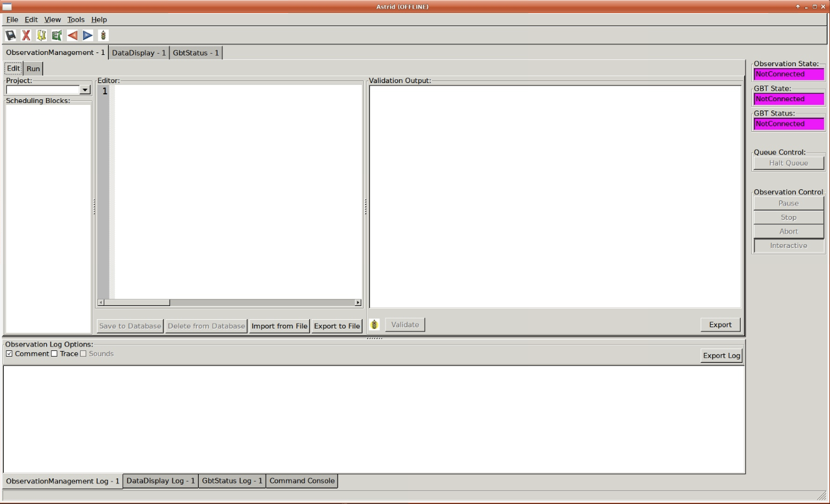
Task: Click the traffic light icon beside Validate
Action: [374, 325]
